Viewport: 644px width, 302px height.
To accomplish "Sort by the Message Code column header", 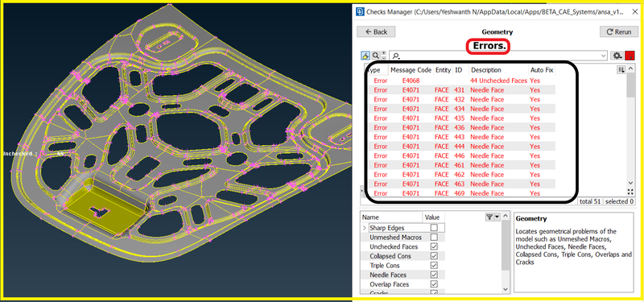I will pyautogui.click(x=411, y=70).
